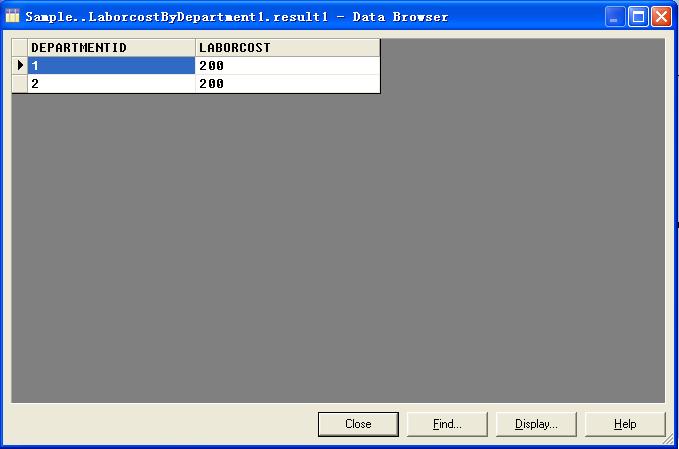Viewport: 679px width, 449px height.
Task: Click DEPARTMENTID cell with value 2
Action: pos(111,84)
